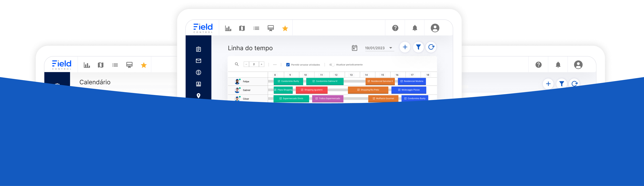Click the refresh button in the Linha do tempo header
644x186 pixels.
coord(431,47)
